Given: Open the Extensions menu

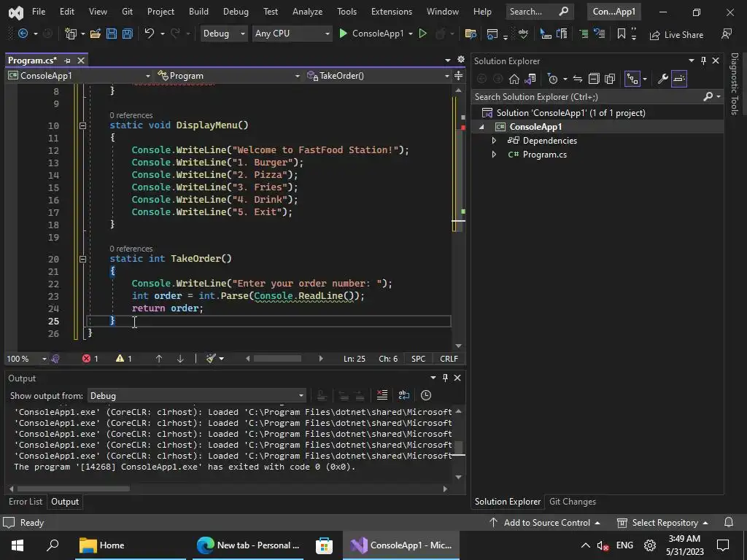Looking at the screenshot, I should point(392,12).
